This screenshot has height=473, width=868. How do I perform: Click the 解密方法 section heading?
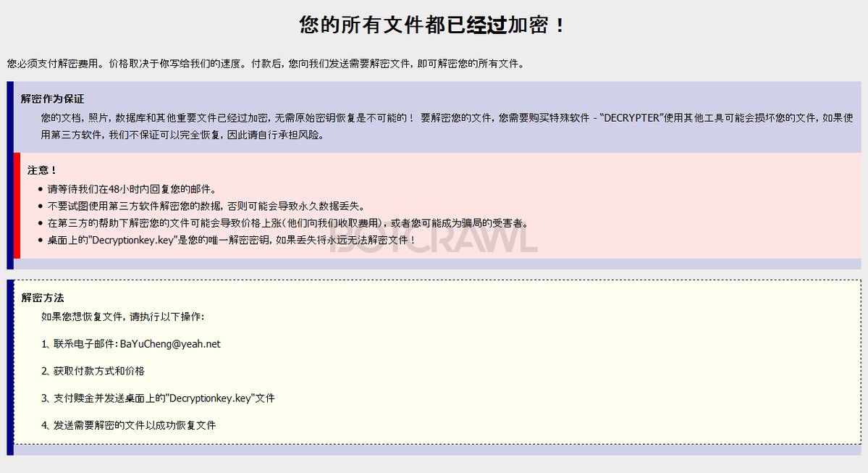tap(43, 298)
